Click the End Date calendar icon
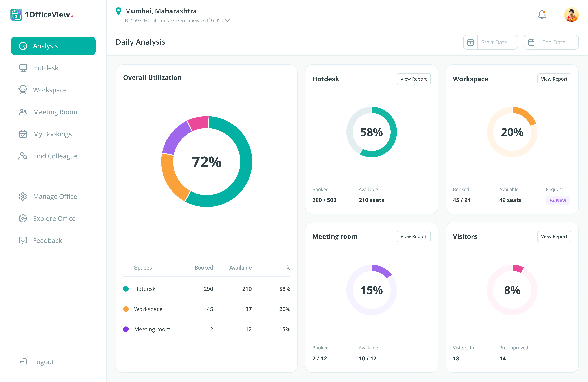This screenshot has width=588, height=382. pyautogui.click(x=531, y=42)
